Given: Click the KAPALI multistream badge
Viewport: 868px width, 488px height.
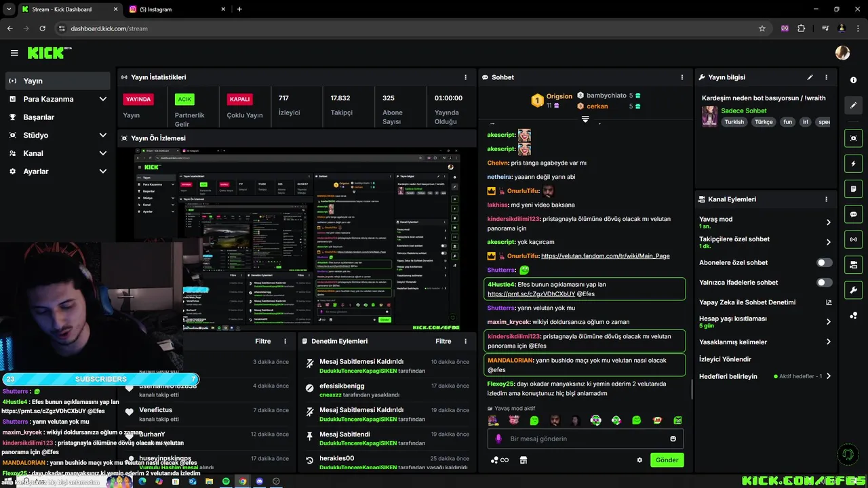Looking at the screenshot, I should tap(239, 99).
